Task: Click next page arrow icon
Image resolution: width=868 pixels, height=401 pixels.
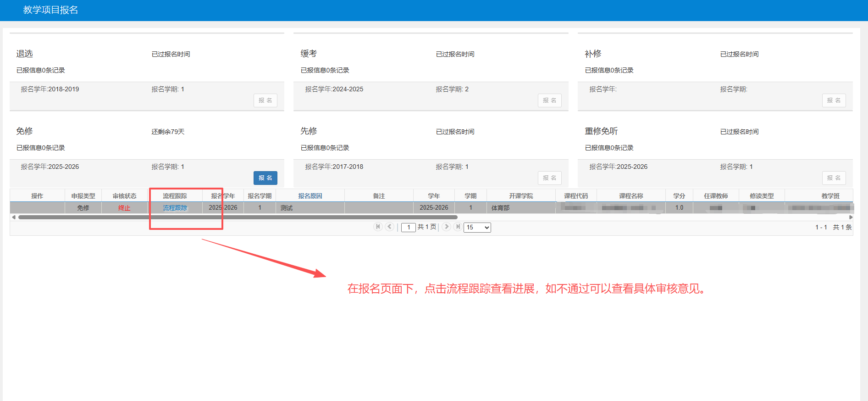Action: (x=446, y=227)
